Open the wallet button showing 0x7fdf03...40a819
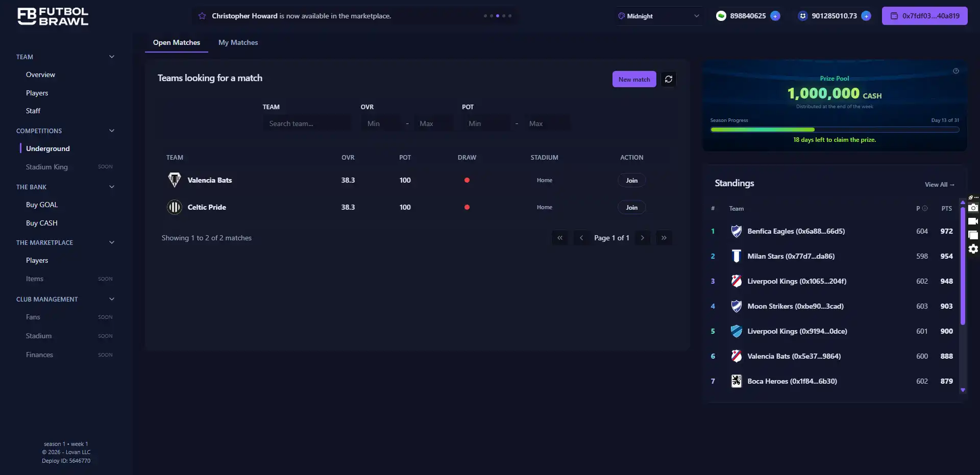 tap(924, 16)
